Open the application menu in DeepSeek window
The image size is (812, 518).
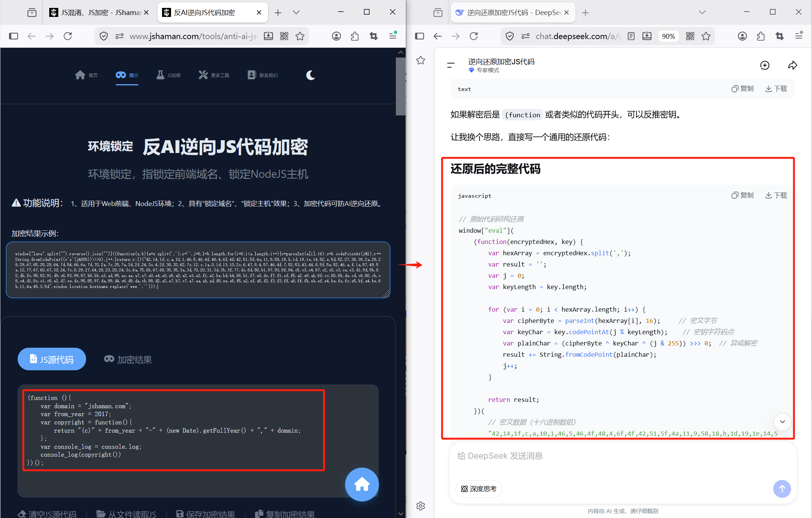click(x=799, y=36)
